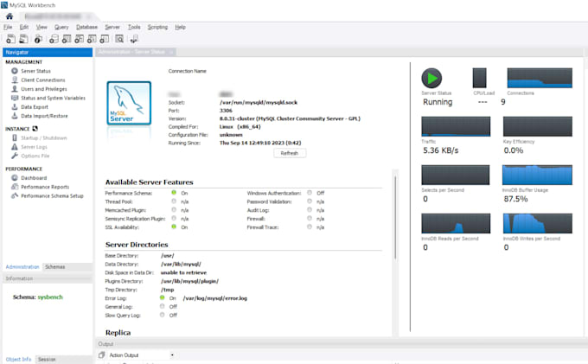The width and height of the screenshot is (588, 364).
Task: Click the sysbench schema name
Action: [50, 297]
